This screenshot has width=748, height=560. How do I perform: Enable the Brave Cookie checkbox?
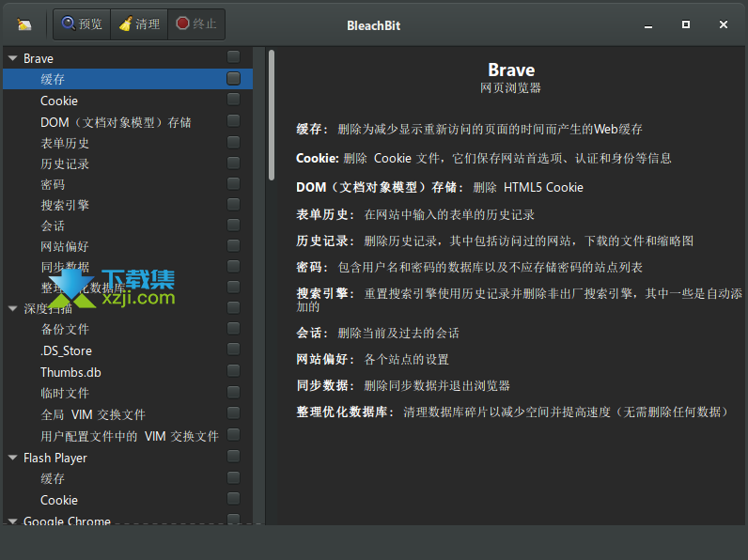[x=233, y=100]
